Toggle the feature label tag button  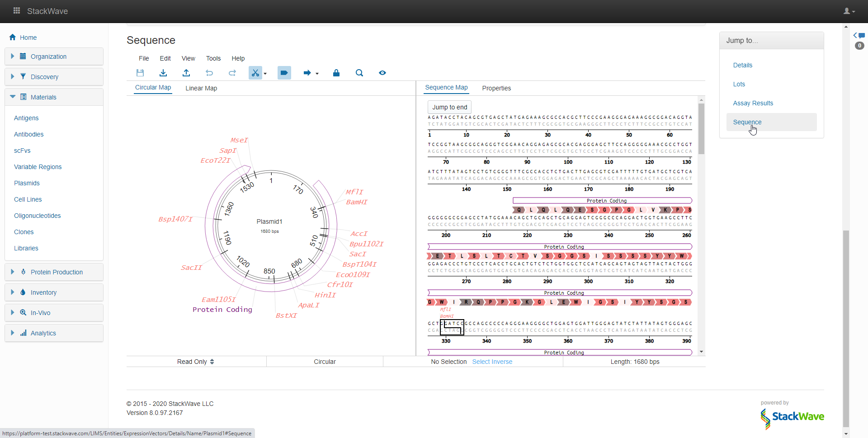[284, 73]
